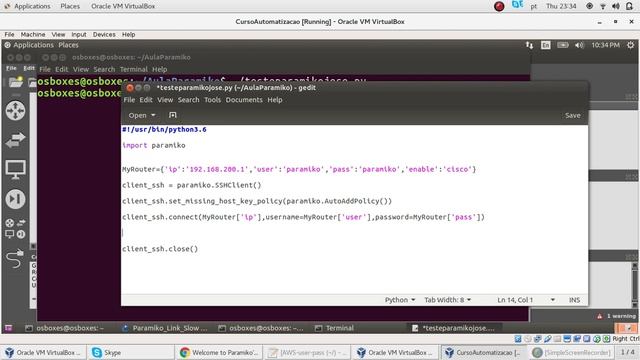
Task: Click the host clock Thu 23:34
Action: [561, 6]
